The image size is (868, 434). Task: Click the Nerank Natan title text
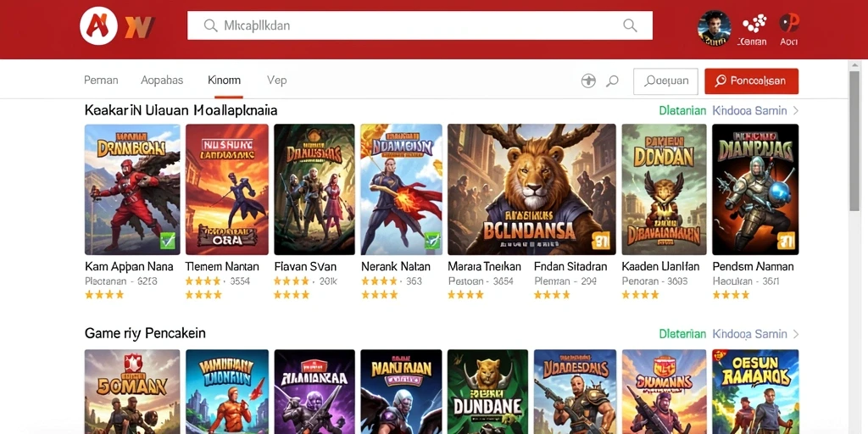coord(395,267)
